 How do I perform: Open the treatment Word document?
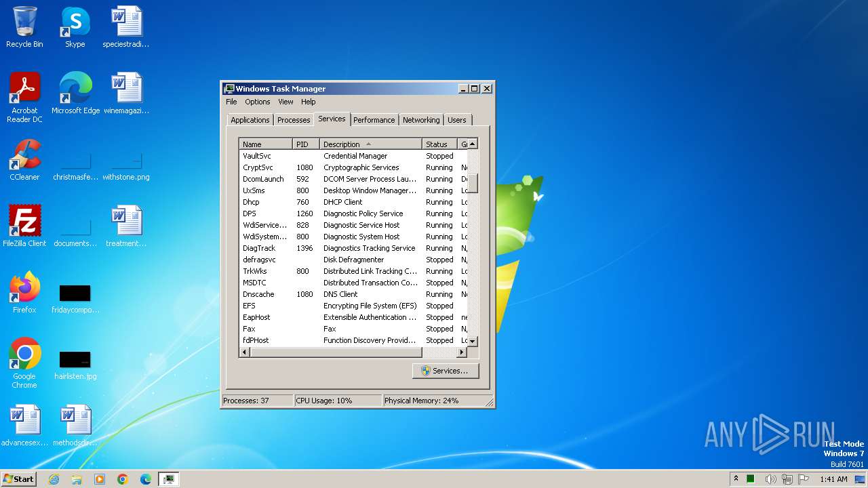126,226
